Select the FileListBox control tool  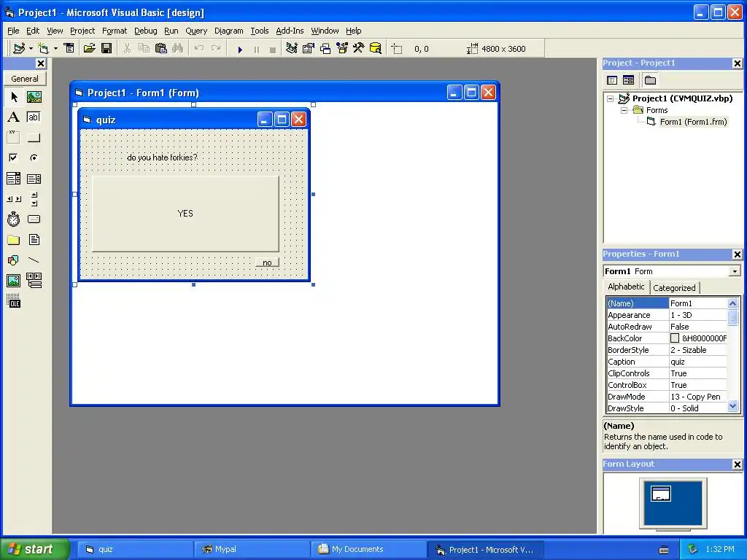point(34,239)
